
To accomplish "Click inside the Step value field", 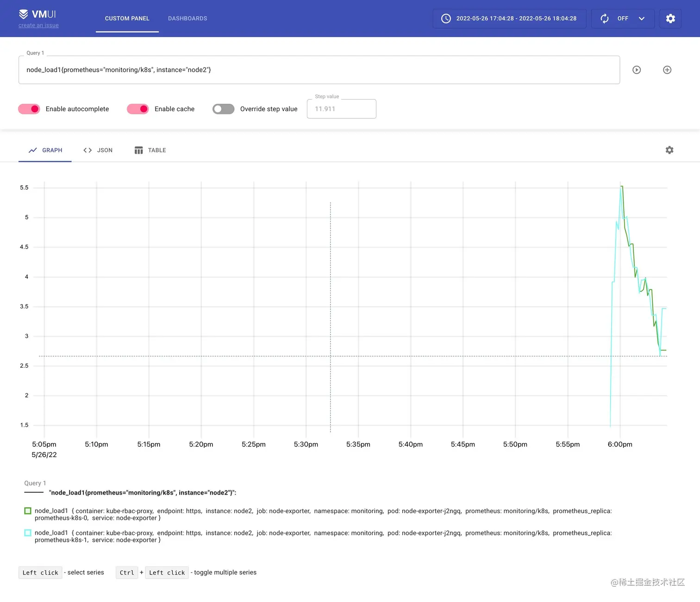I will tap(341, 109).
